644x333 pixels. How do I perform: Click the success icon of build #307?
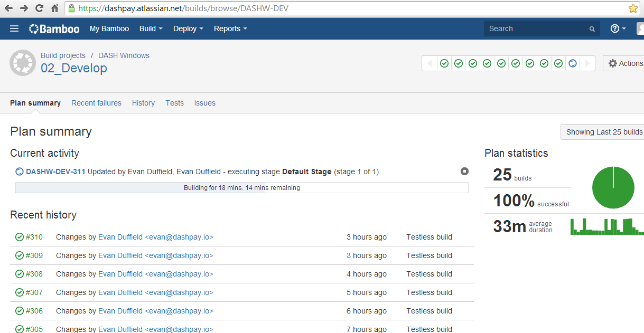point(20,292)
